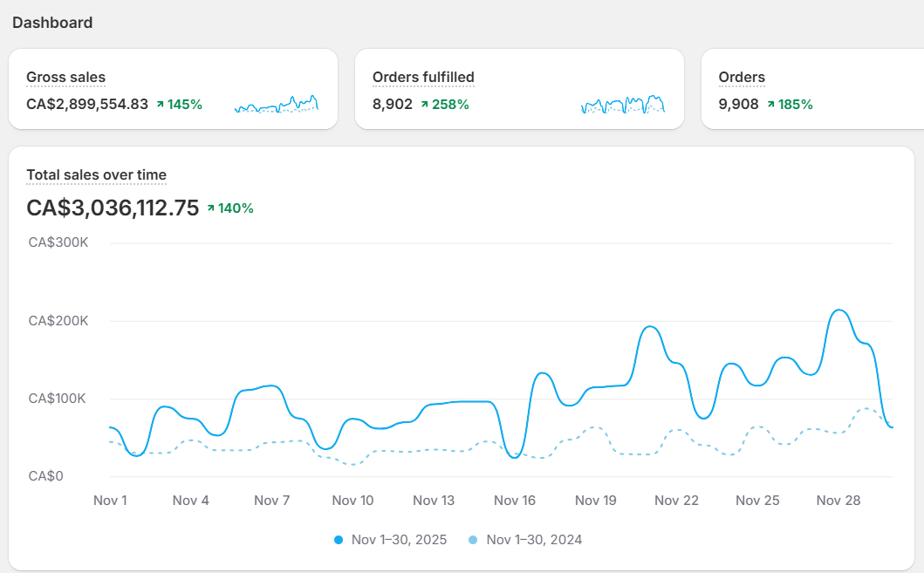Click the Gross sales sparkline chart
Image resolution: width=924 pixels, height=573 pixels.
[x=277, y=105]
